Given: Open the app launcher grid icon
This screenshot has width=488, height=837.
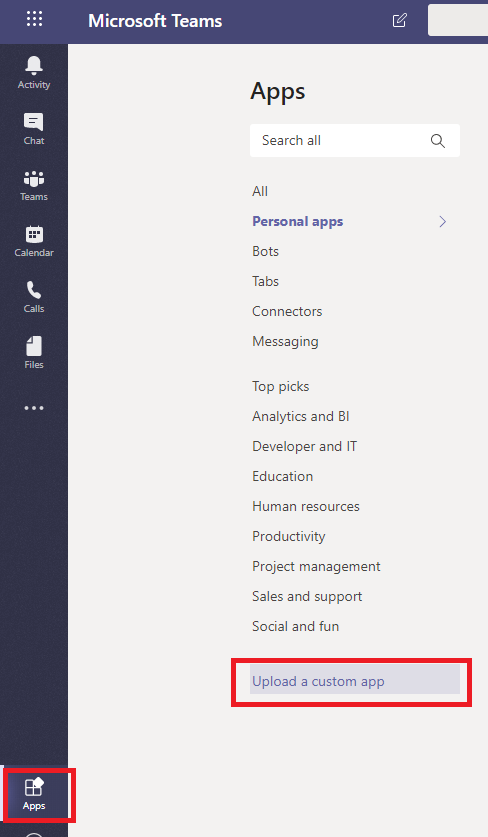Looking at the screenshot, I should (x=34, y=19).
